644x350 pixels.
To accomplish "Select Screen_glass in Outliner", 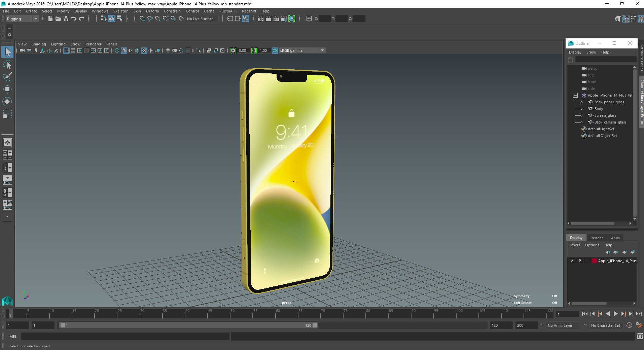I will coord(605,115).
